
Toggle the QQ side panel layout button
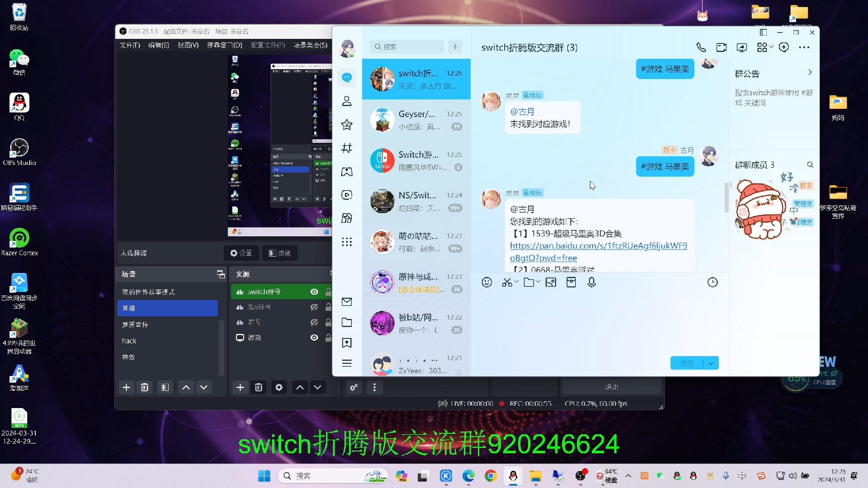(x=764, y=33)
